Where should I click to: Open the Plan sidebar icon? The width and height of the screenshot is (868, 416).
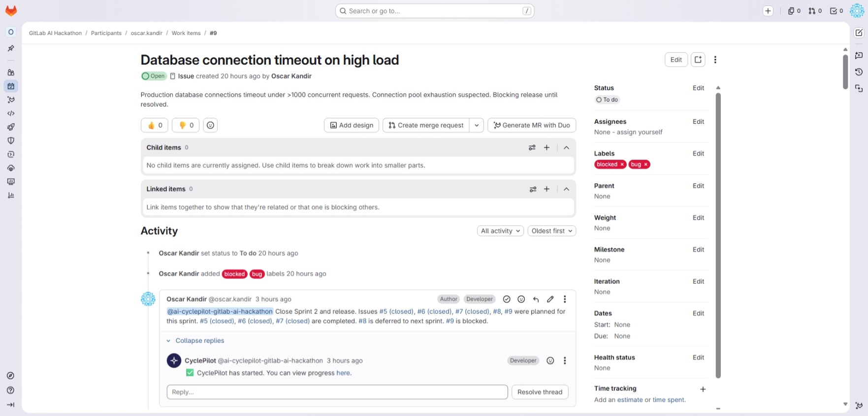pos(11,86)
